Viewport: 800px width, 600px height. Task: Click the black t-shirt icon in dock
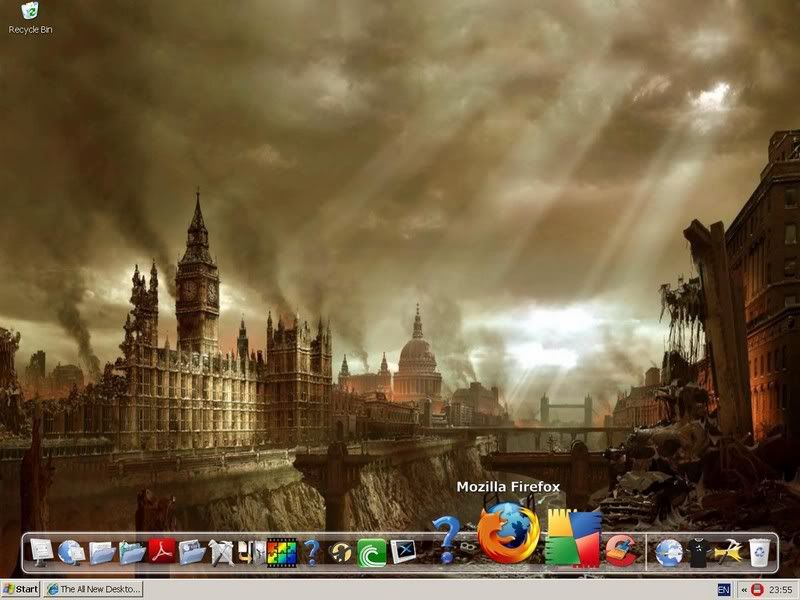[698, 553]
